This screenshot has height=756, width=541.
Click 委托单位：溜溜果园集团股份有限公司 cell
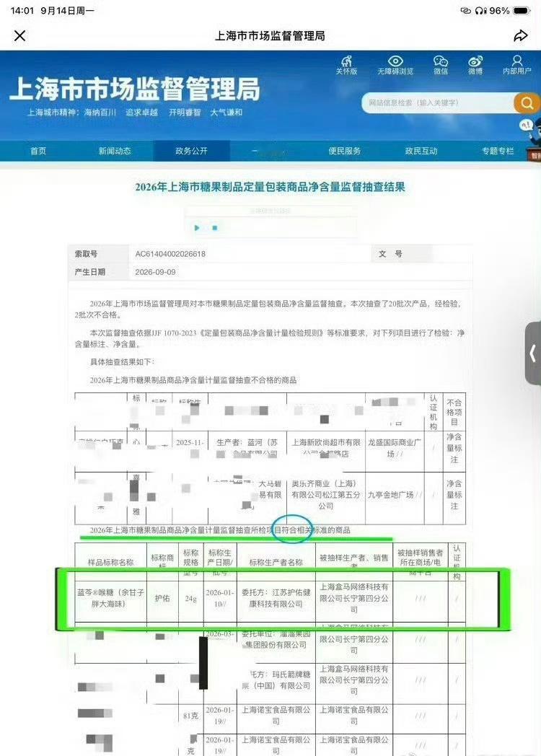tap(276, 641)
